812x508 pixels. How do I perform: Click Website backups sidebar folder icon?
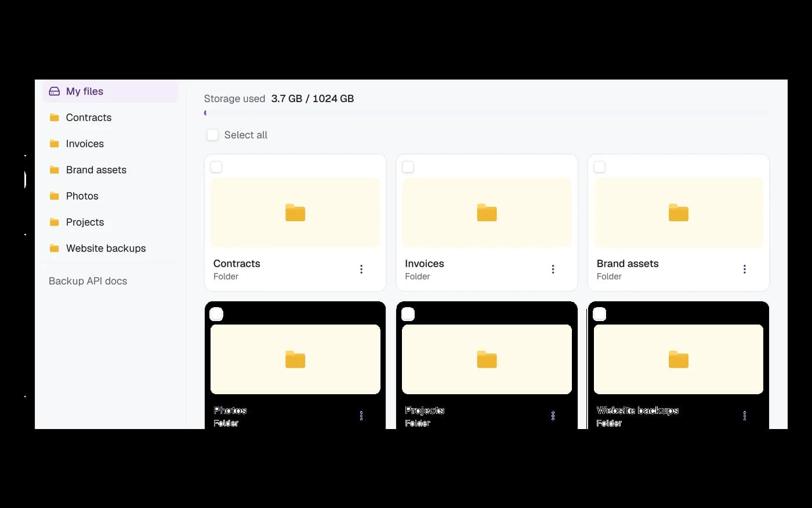pyautogui.click(x=55, y=248)
